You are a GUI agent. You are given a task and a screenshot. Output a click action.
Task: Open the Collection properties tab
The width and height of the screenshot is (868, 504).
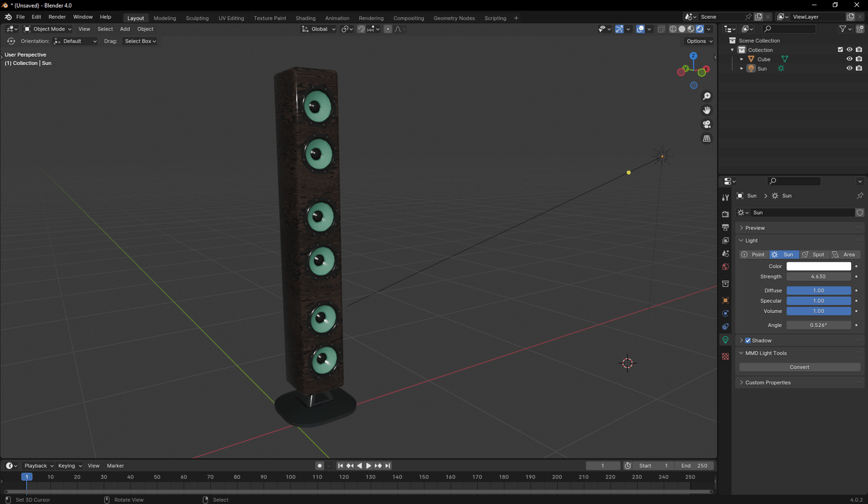point(725,284)
